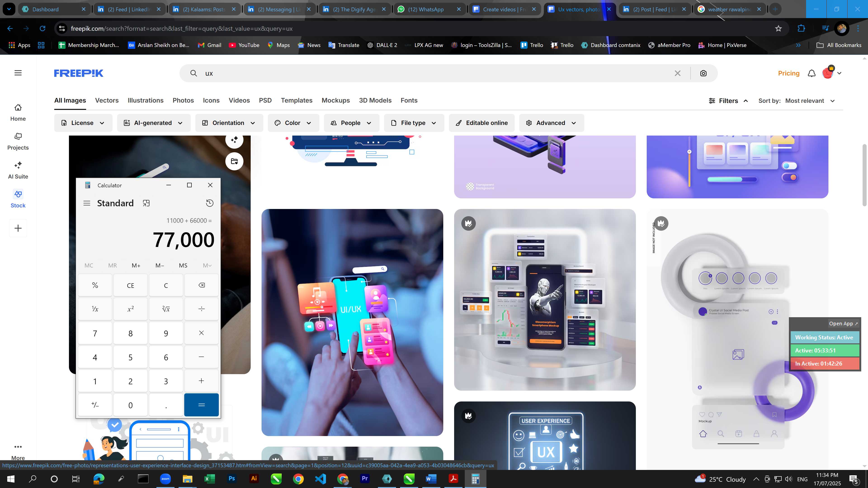The width and height of the screenshot is (868, 488).
Task: Open Gmail bookmark
Action: [210, 45]
